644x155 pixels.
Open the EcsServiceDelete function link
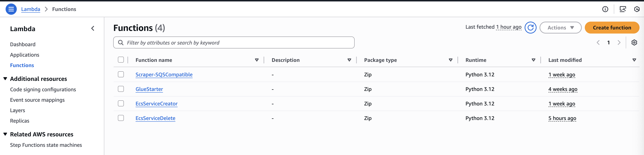click(155, 118)
